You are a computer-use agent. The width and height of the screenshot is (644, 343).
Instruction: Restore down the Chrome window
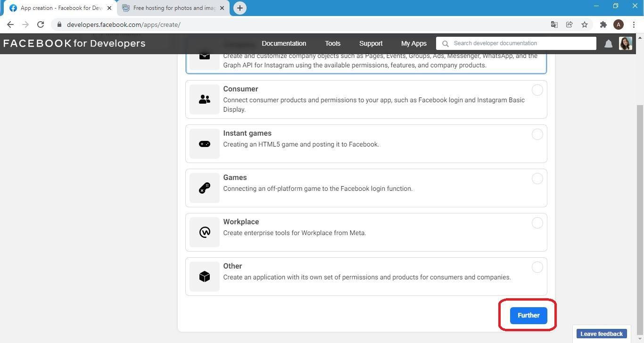(615, 6)
